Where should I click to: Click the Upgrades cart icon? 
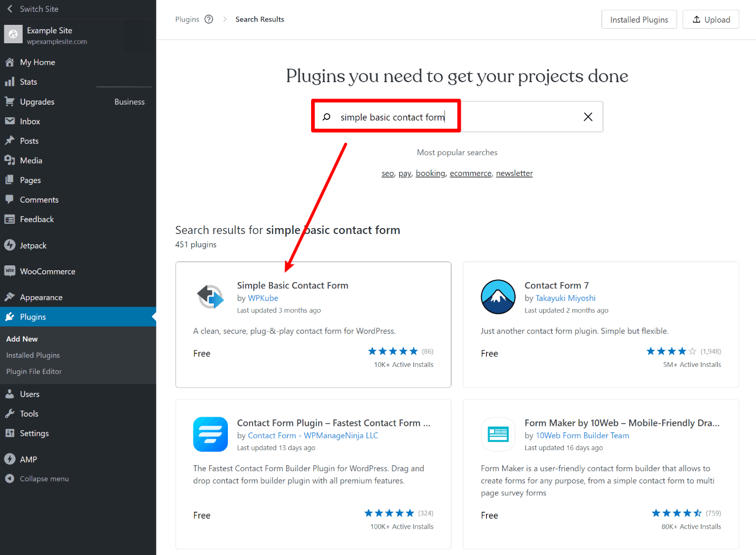coord(10,102)
